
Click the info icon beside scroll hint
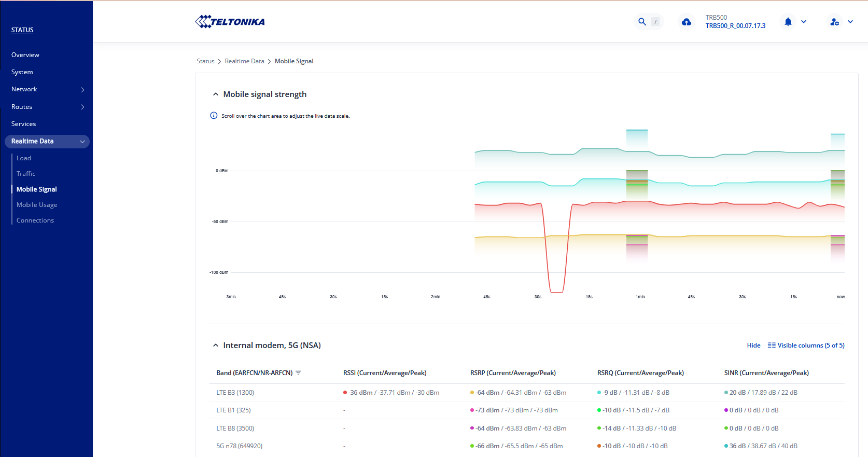pyautogui.click(x=214, y=116)
